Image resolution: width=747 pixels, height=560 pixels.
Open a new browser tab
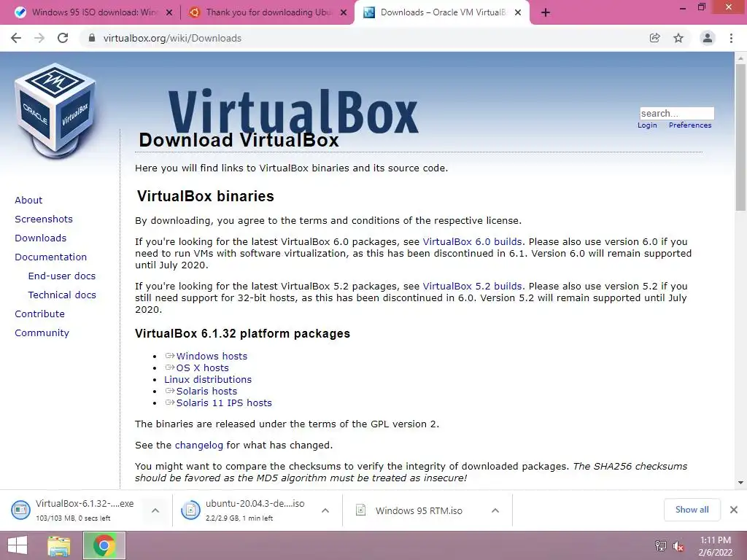click(x=546, y=13)
